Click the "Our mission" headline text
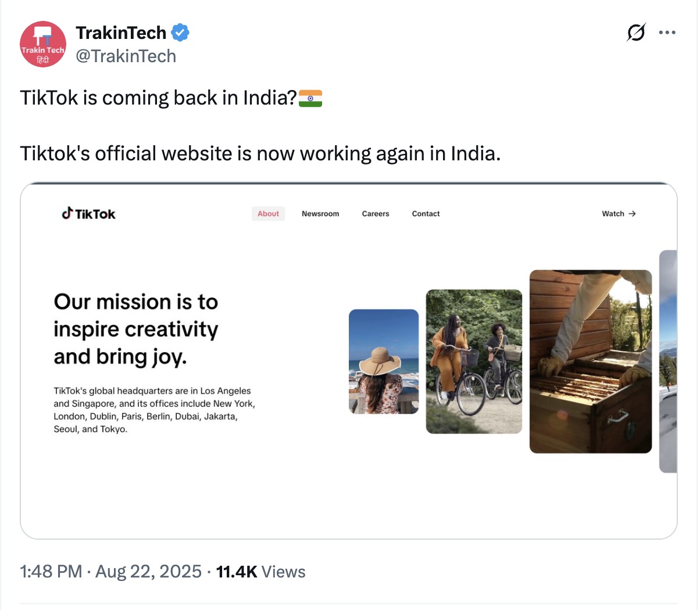The image size is (700, 610). click(136, 329)
